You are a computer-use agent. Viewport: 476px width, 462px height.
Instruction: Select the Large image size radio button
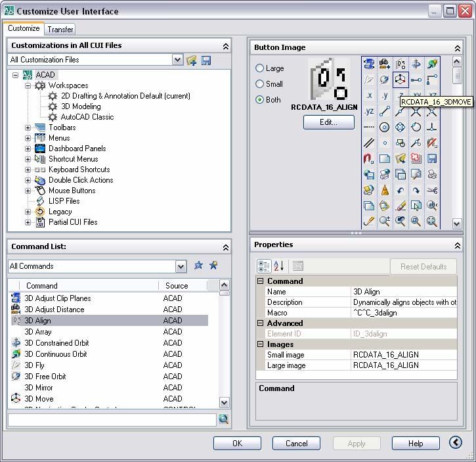click(259, 68)
